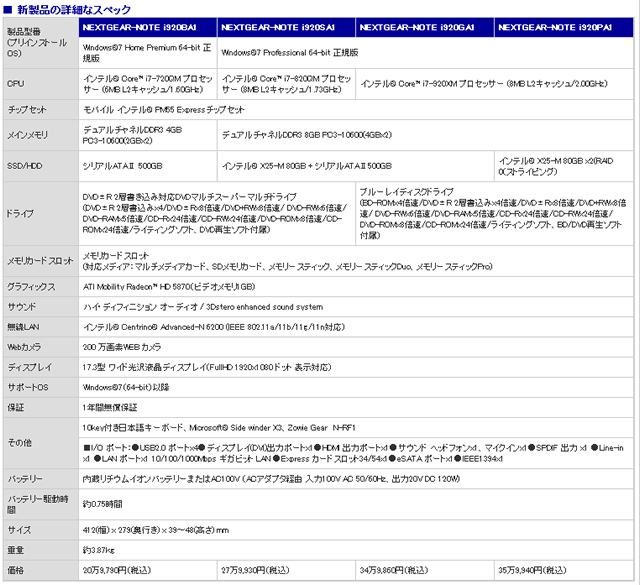Click the Windows 7 Home Premium 64-bit cell
Image resolution: width=640 pixels, height=585 pixels.
[x=148, y=53]
